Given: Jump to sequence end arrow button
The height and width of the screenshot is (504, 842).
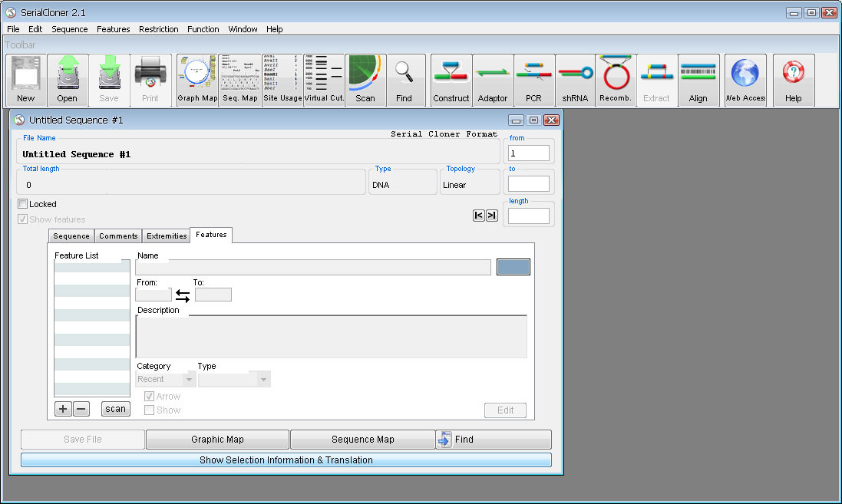Looking at the screenshot, I should [491, 216].
